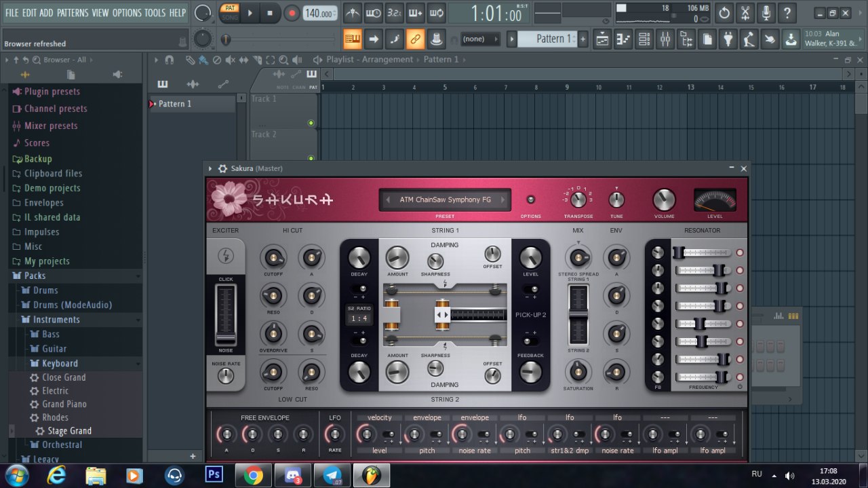Open the OPTIONS menu
This screenshot has height=488, width=868.
(127, 13)
